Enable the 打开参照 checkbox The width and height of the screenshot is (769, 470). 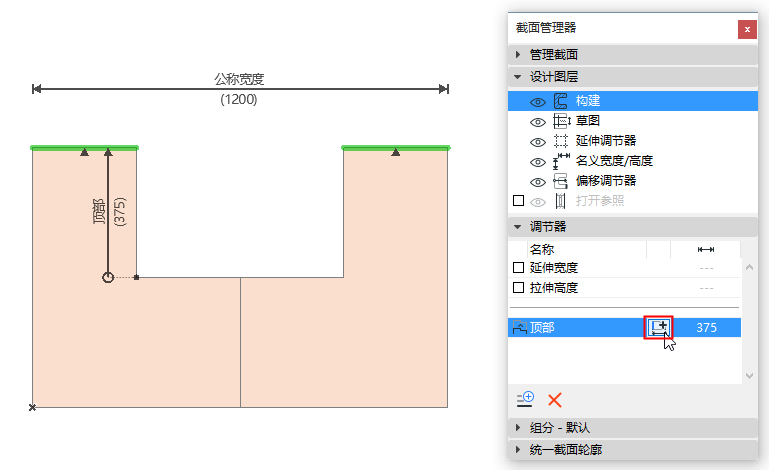tap(518, 201)
